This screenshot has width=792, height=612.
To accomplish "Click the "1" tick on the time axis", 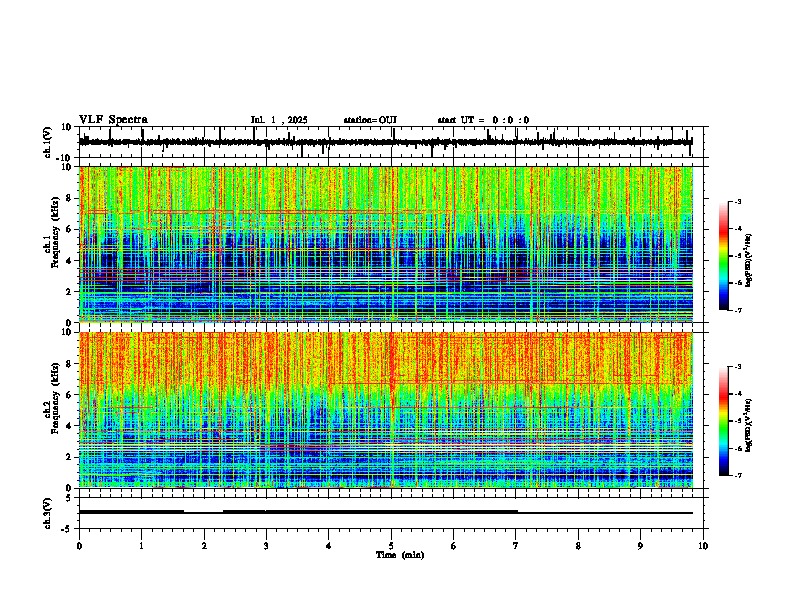I will (x=141, y=546).
